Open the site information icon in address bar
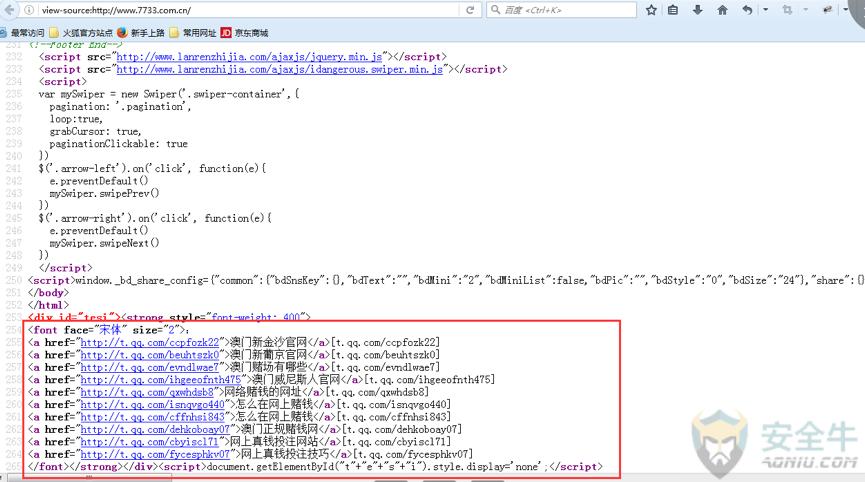Screen dimensions: 865x482 click(x=29, y=10)
